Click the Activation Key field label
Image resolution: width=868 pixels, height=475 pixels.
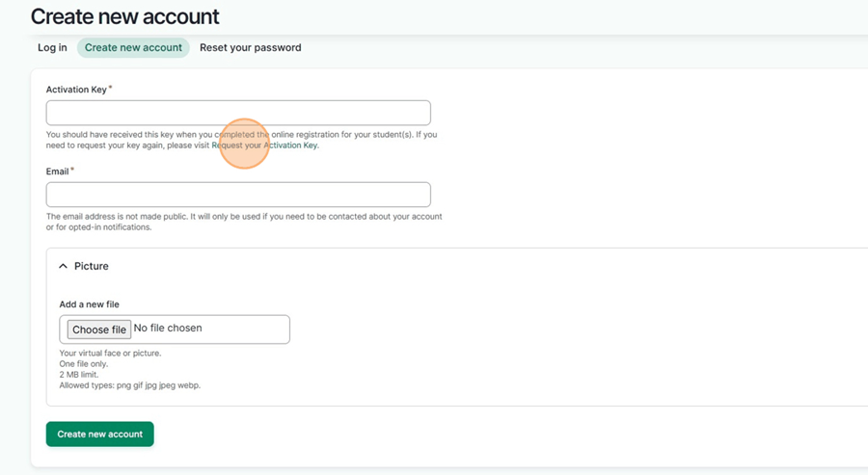(76, 90)
